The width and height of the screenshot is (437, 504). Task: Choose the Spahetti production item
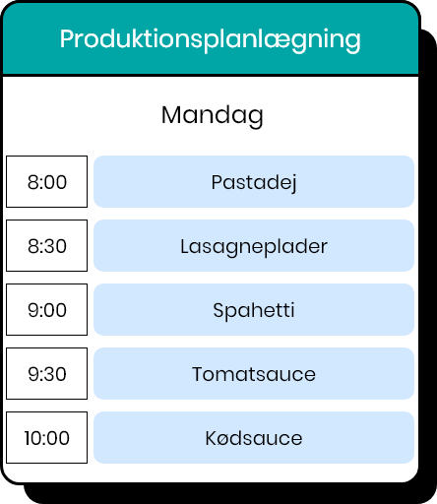point(254,309)
